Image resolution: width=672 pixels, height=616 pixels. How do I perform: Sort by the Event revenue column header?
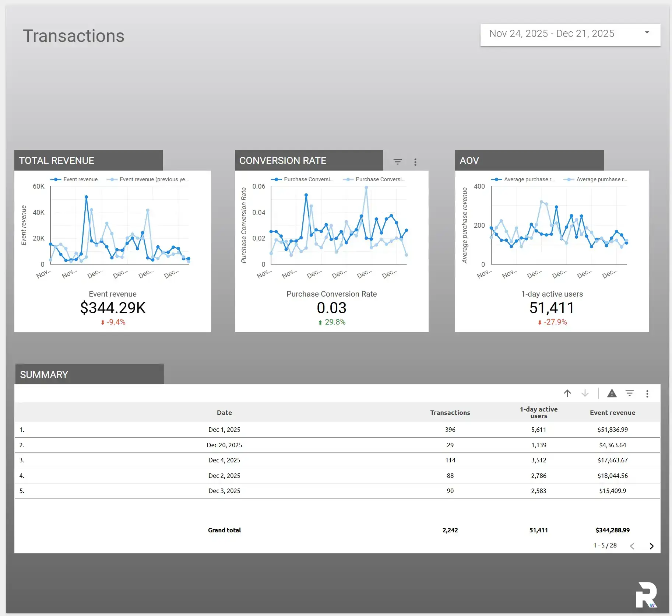(x=612, y=412)
